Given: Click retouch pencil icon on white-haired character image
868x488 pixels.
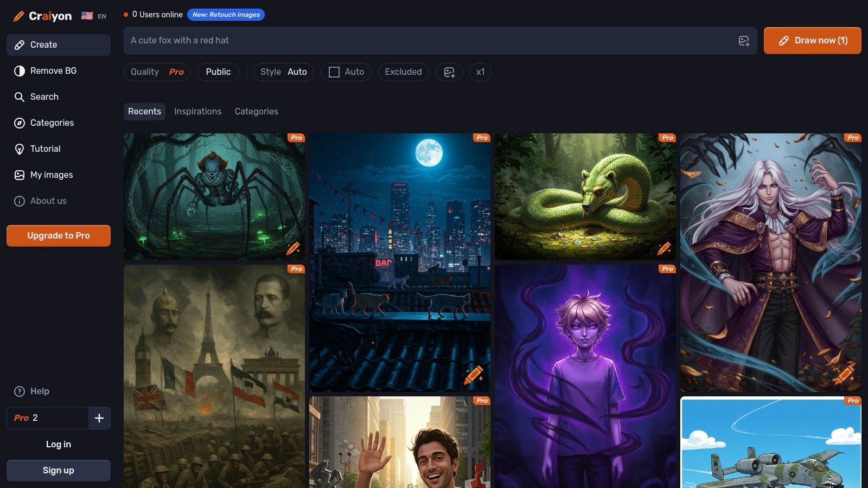Looking at the screenshot, I should coord(845,375).
